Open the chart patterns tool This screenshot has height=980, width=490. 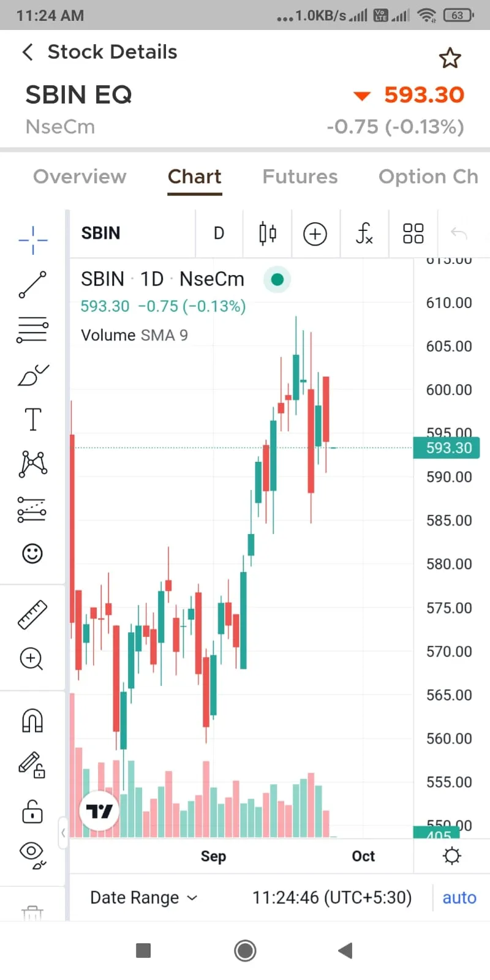click(32, 464)
